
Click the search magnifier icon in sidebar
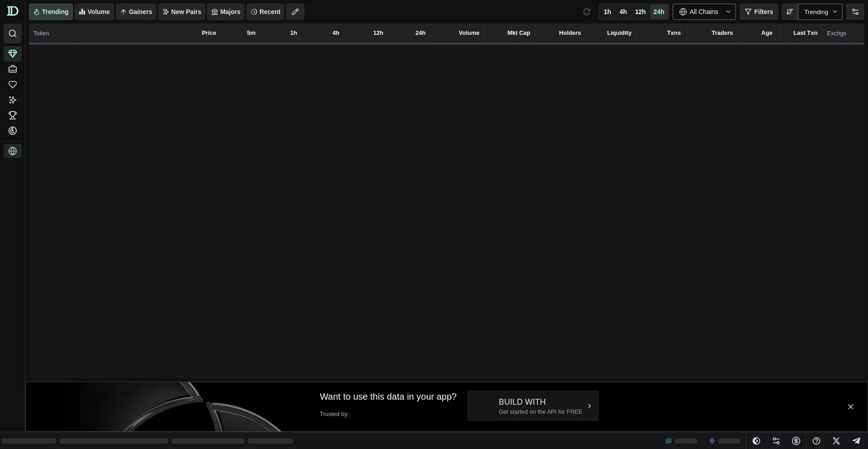click(x=13, y=33)
